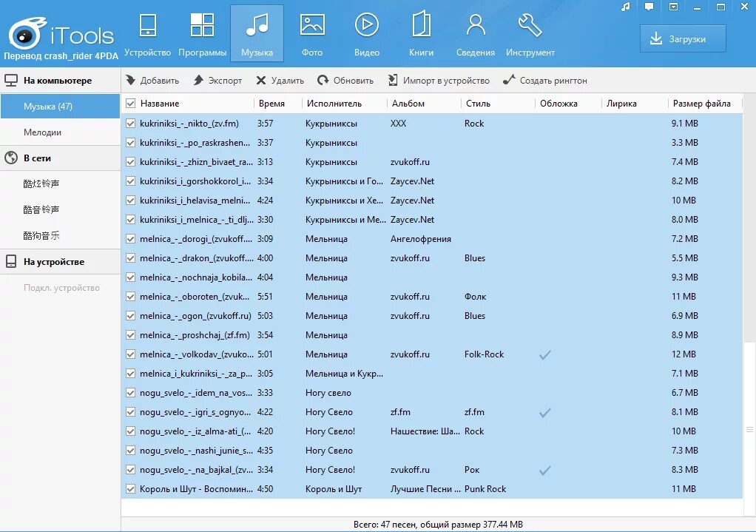This screenshot has width=756, height=532.
Task: Select Музыка (47) in sidebar
Action: point(60,106)
